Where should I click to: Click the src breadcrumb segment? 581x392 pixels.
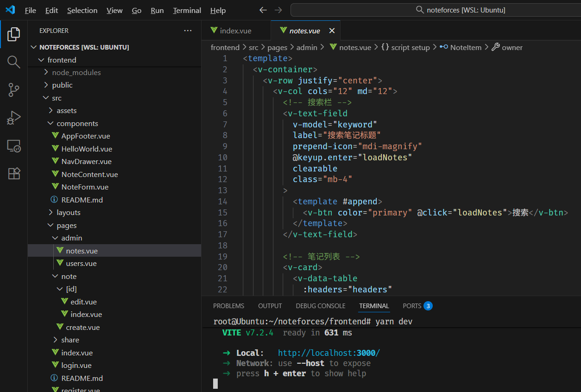[x=253, y=47]
